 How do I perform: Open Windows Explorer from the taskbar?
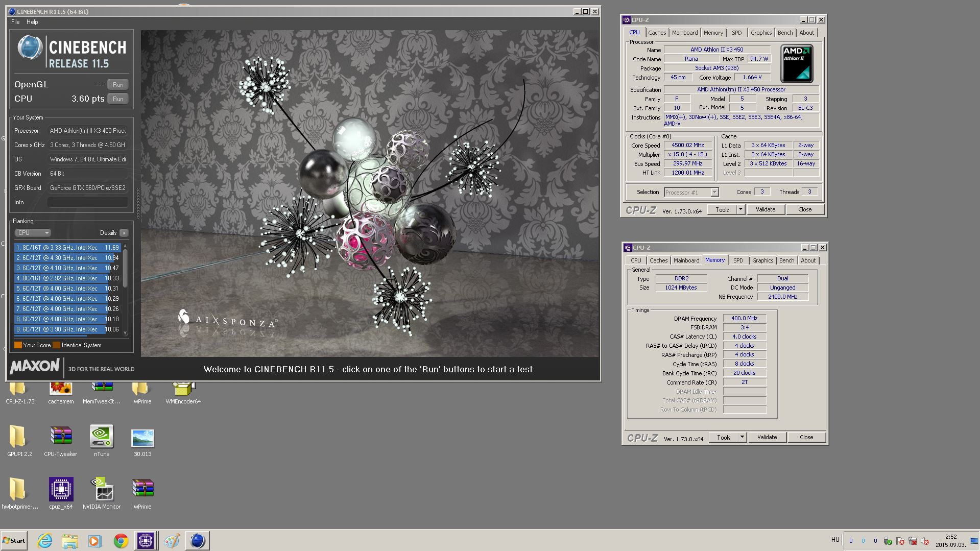[70, 540]
